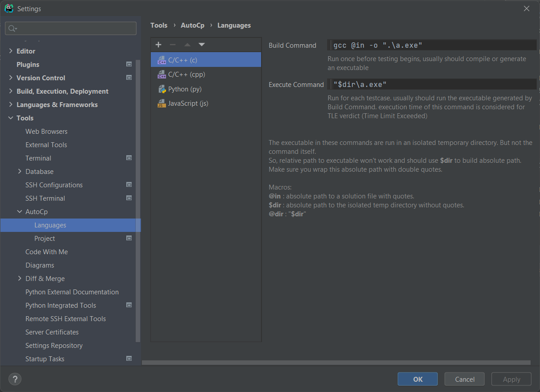Click the JavaScript (js) language icon

point(162,103)
